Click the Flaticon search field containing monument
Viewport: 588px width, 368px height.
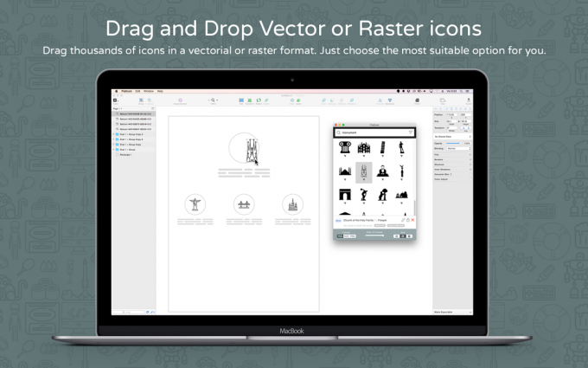coord(374,132)
